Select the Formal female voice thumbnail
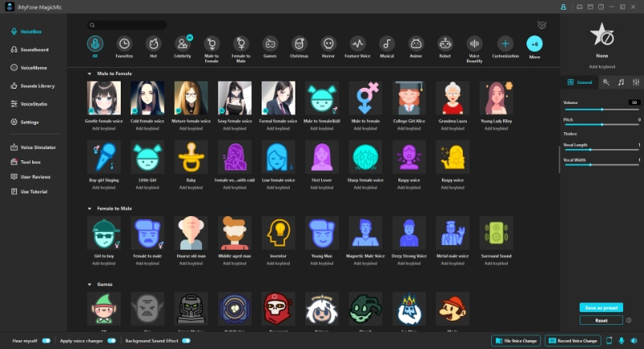This screenshot has width=644, height=349. tap(278, 98)
